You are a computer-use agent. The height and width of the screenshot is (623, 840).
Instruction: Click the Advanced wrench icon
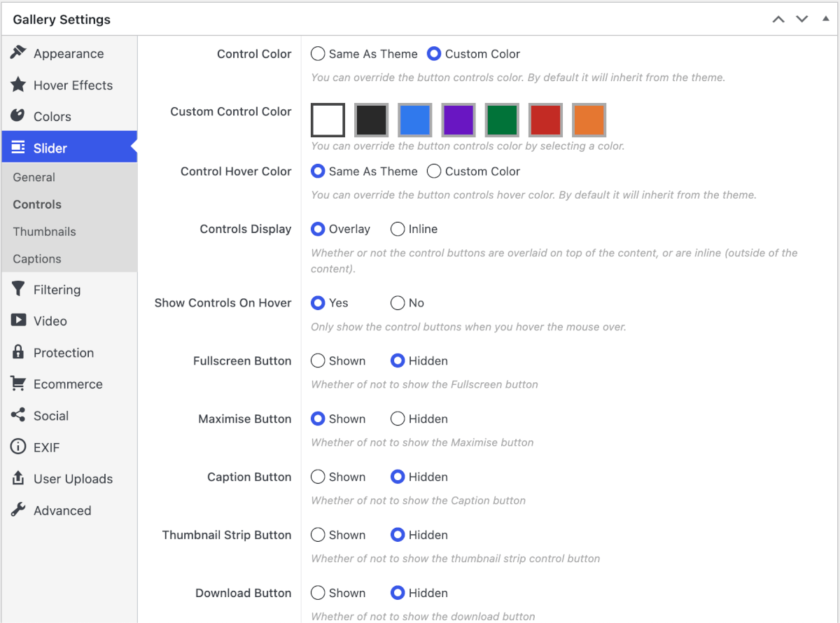coord(18,510)
